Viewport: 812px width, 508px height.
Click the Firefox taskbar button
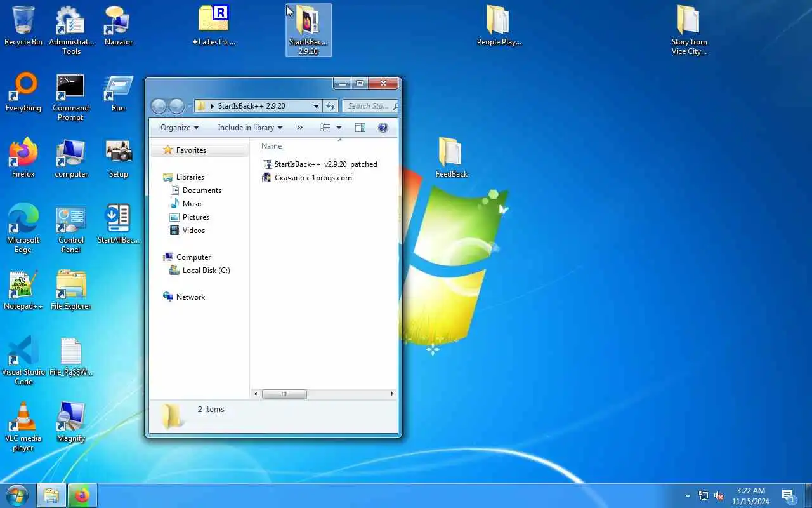[x=82, y=495]
